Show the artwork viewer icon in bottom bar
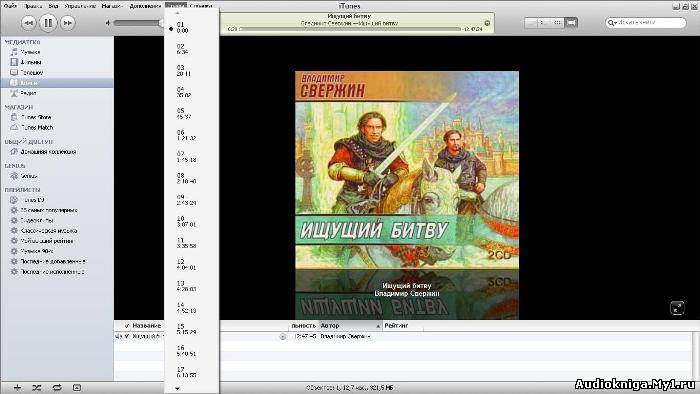Screen dimensions: 700x394 [x=77, y=388]
